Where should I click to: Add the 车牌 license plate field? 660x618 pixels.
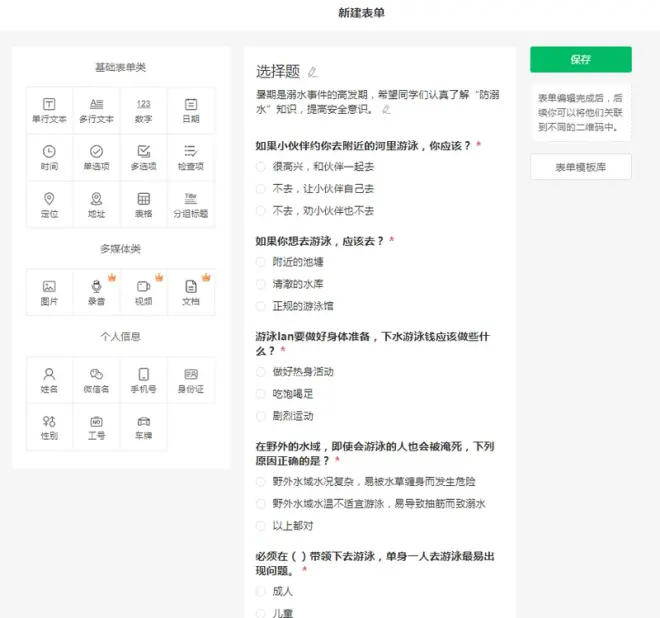coord(144,427)
